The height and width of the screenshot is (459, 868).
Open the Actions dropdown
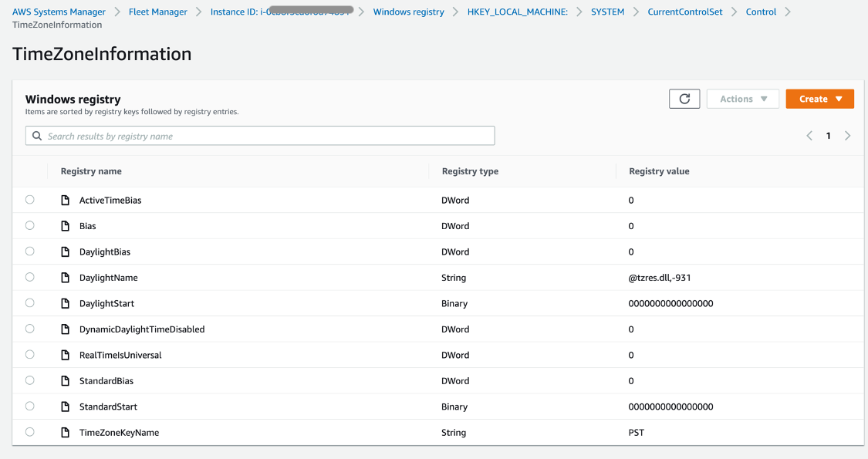[x=742, y=98]
